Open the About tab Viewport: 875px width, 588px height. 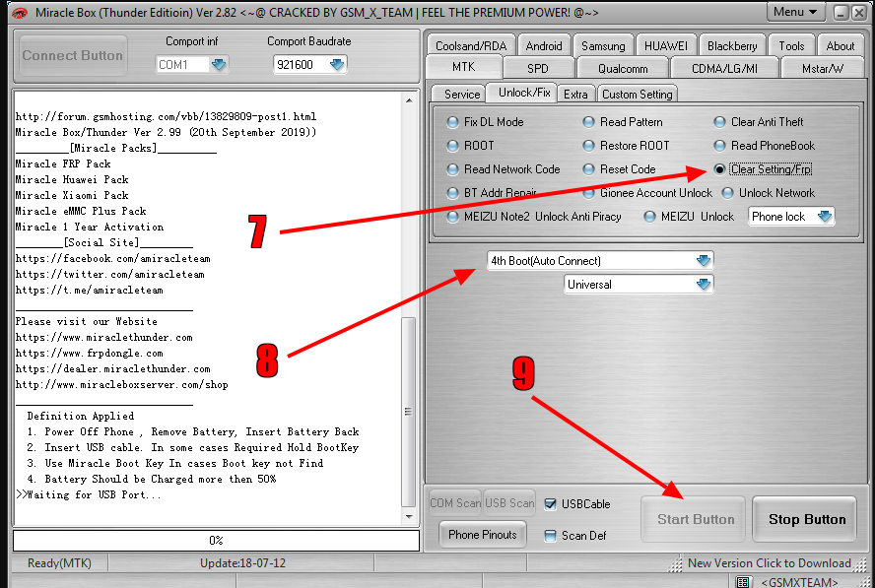pos(840,45)
